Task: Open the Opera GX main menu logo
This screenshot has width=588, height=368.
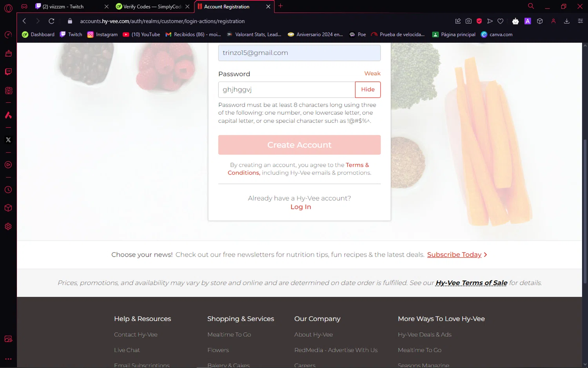Action: pyautogui.click(x=8, y=8)
